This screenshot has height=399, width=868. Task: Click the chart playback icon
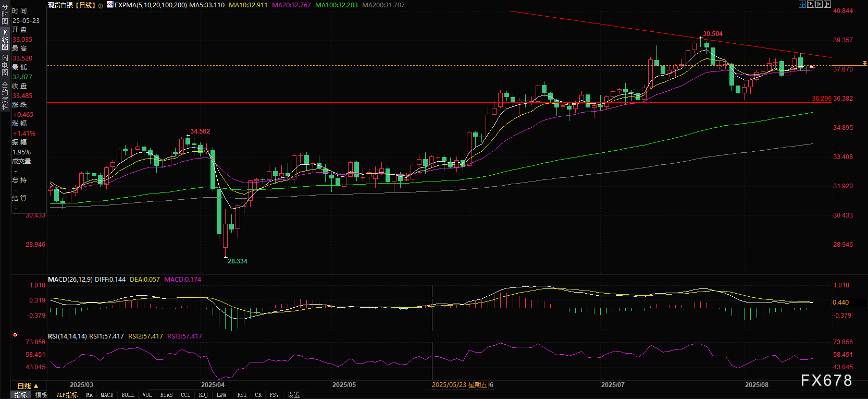(x=819, y=4)
